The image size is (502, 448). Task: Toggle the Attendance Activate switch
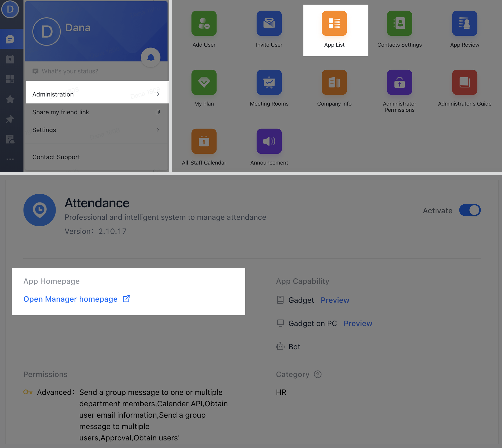click(470, 210)
